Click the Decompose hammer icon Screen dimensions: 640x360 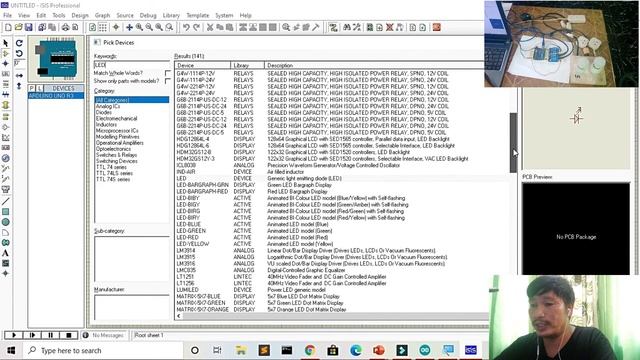pyautogui.click(x=316, y=27)
